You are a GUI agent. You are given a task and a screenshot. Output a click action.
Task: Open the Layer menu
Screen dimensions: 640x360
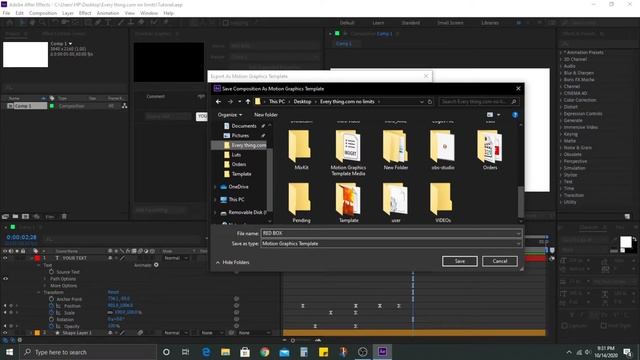[68, 13]
